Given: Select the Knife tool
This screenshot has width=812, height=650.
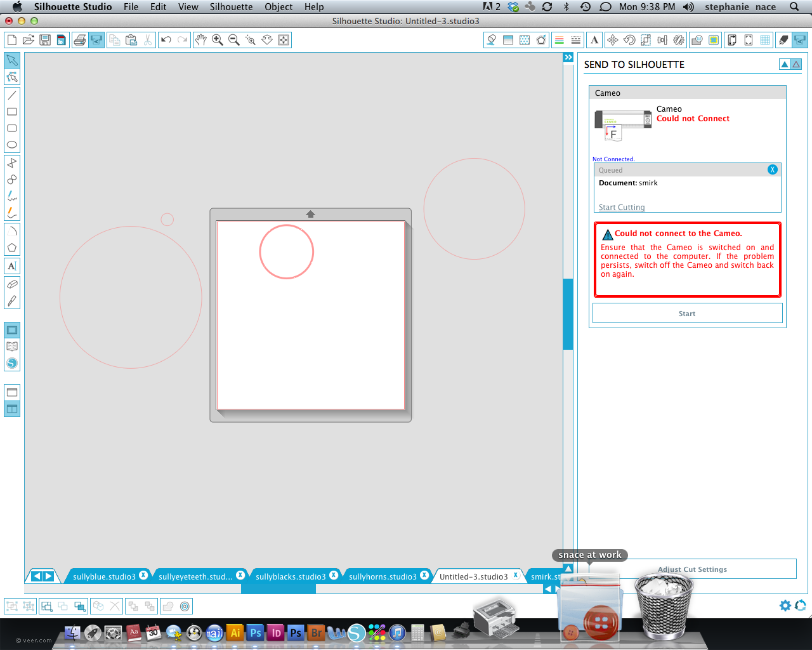Looking at the screenshot, I should [x=12, y=301].
